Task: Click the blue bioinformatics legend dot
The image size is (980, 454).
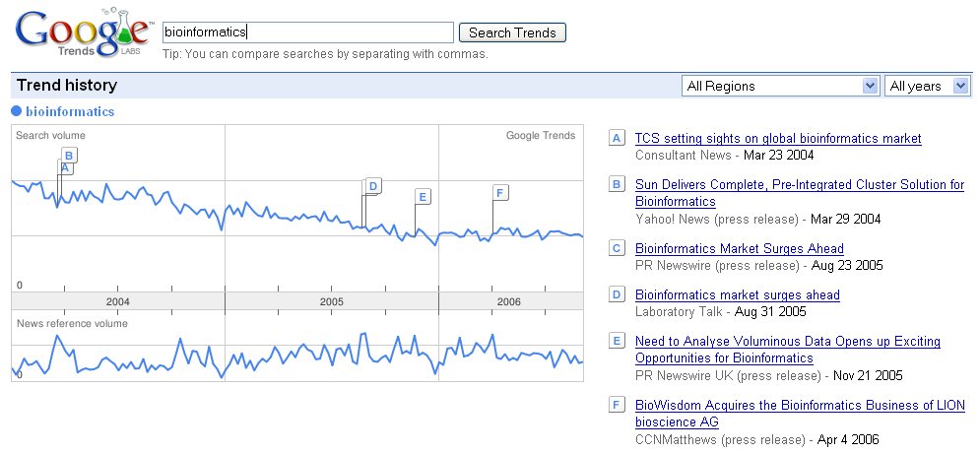Action: (x=16, y=111)
